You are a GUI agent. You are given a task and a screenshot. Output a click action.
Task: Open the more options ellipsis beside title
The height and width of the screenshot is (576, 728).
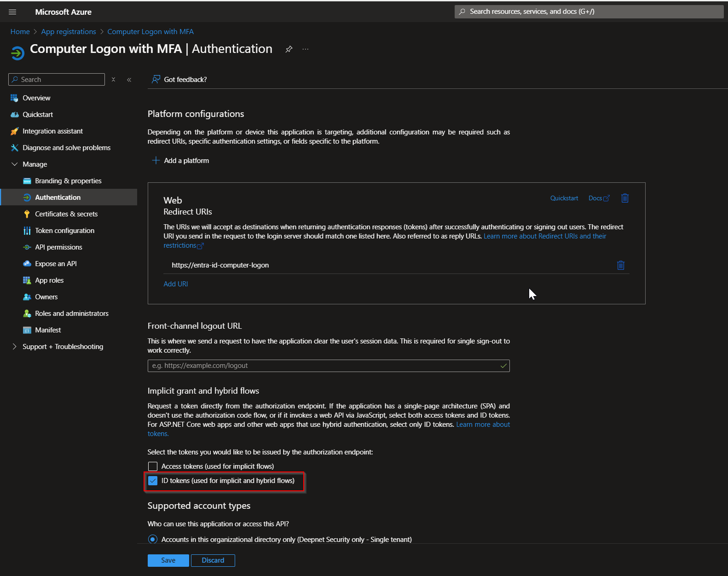coord(306,49)
